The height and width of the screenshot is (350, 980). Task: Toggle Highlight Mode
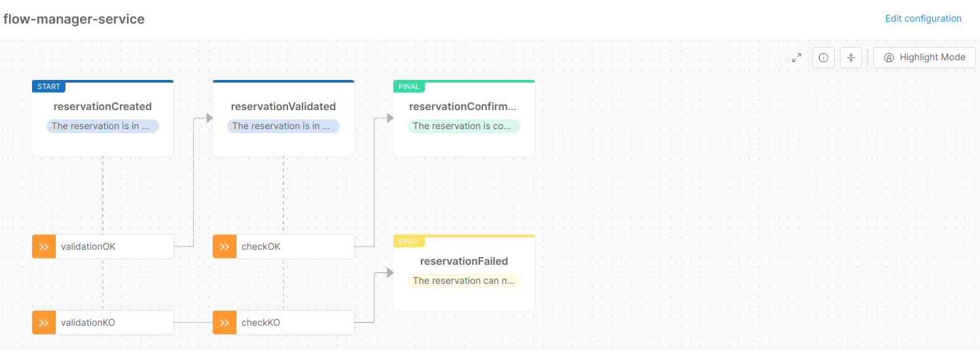coord(924,58)
